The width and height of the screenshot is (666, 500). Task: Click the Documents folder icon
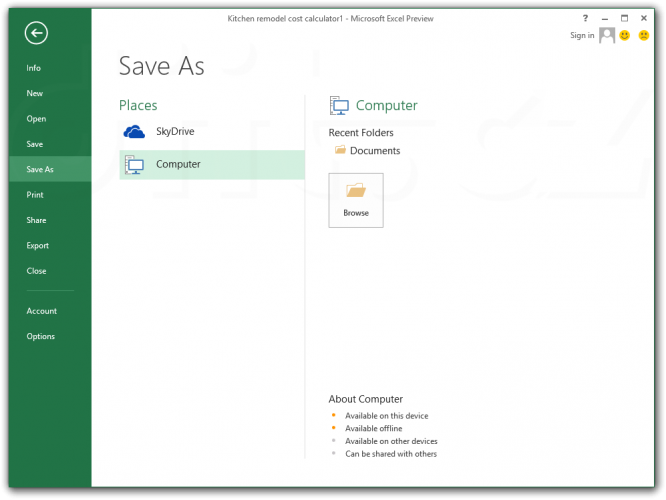340,150
